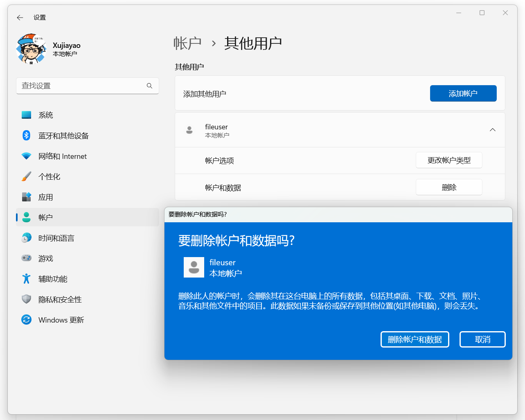525x420 pixels.
Task: Click the blue Add account button
Action: (x=463, y=93)
